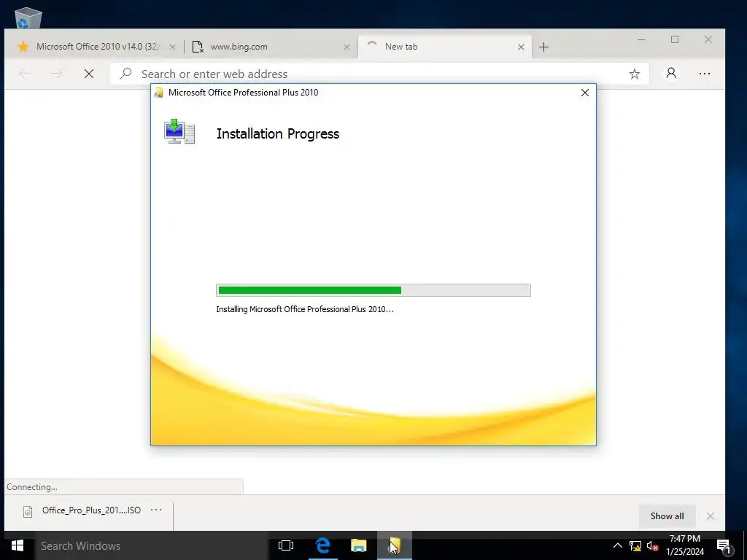Select Office setup taskbar icon

pos(395,545)
